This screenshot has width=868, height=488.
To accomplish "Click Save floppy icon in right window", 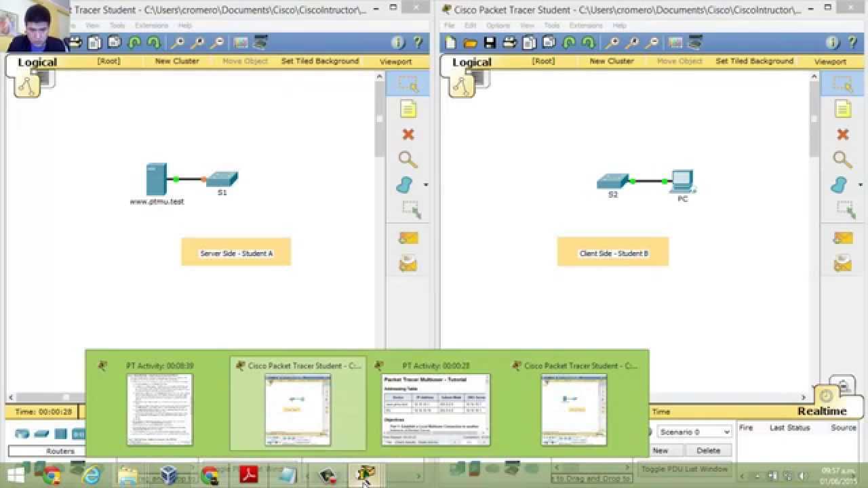I will pyautogui.click(x=490, y=43).
